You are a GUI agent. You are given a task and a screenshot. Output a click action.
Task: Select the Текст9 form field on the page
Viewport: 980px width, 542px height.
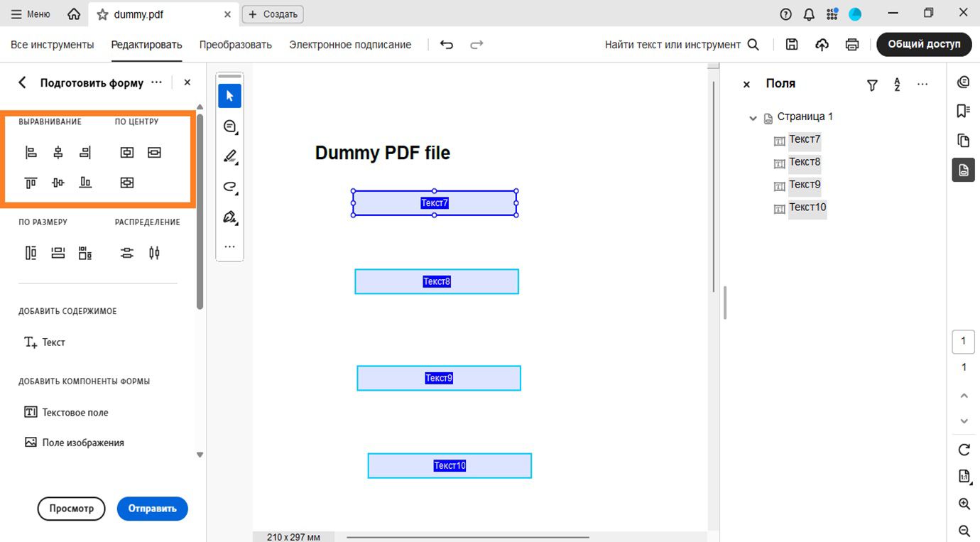tap(439, 378)
